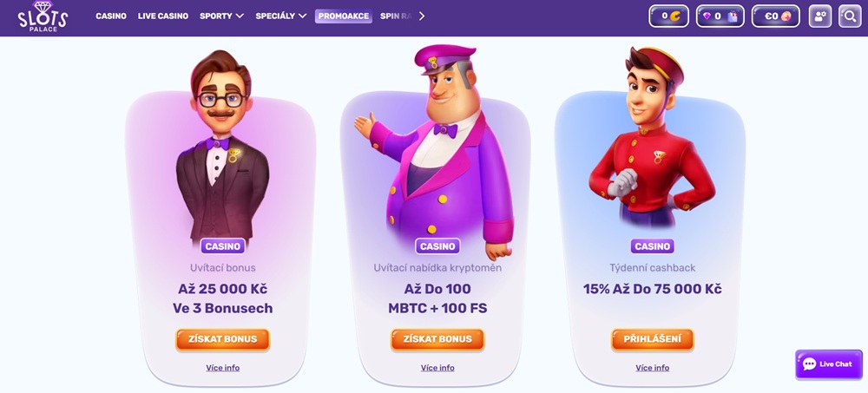Expand the SPECIÁLY dropdown menu
Viewport: 868px width, 393px height.
(280, 16)
